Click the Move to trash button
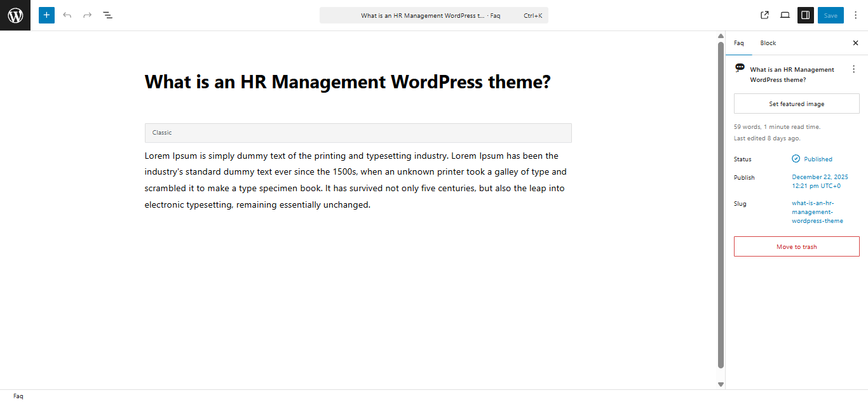Screen dimensions: 868x402 pos(796,246)
